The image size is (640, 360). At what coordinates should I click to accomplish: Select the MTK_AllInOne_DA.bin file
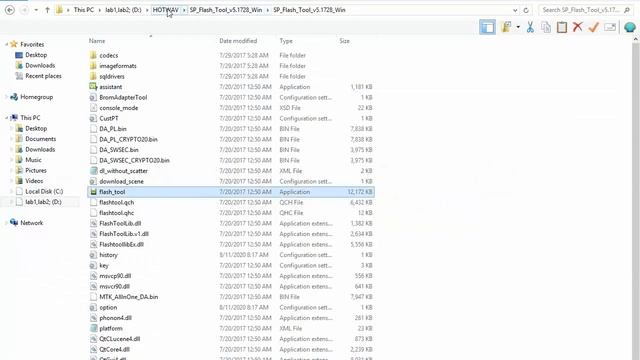click(231, 297)
